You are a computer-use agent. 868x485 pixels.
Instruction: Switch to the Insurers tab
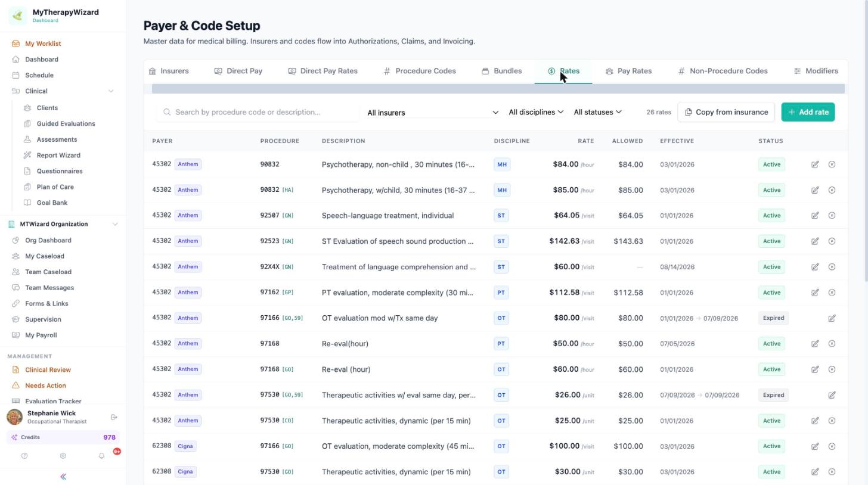(x=169, y=71)
